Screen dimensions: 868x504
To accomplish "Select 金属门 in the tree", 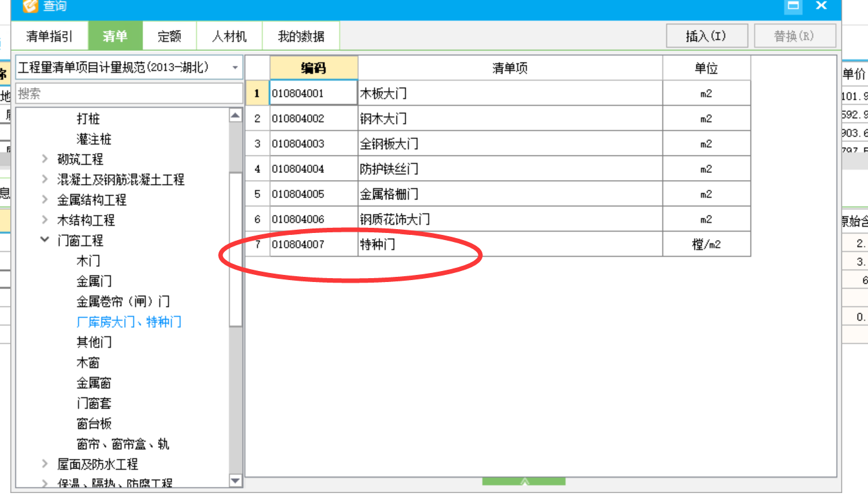I will pyautogui.click(x=94, y=281).
